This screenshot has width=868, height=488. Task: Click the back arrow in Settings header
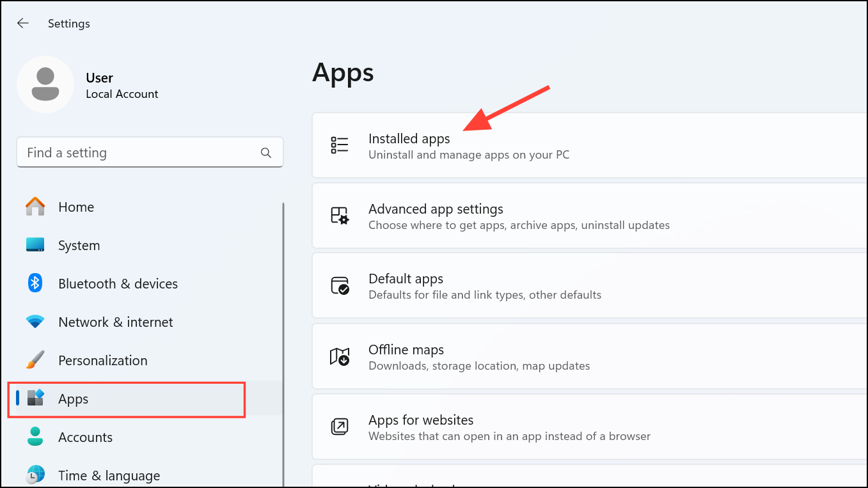pyautogui.click(x=23, y=23)
